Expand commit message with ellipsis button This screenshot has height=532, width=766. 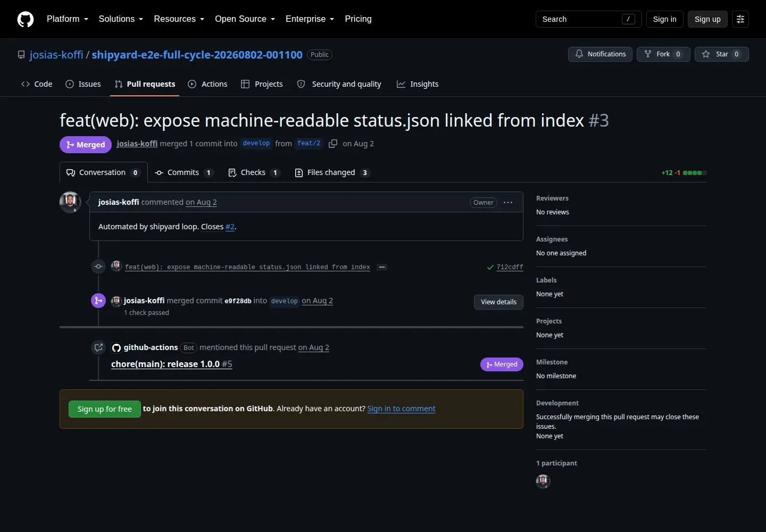pos(382,267)
